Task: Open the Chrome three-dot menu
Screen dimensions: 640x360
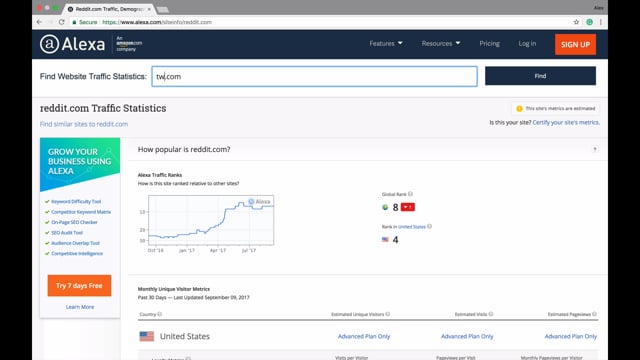Action: tap(601, 22)
